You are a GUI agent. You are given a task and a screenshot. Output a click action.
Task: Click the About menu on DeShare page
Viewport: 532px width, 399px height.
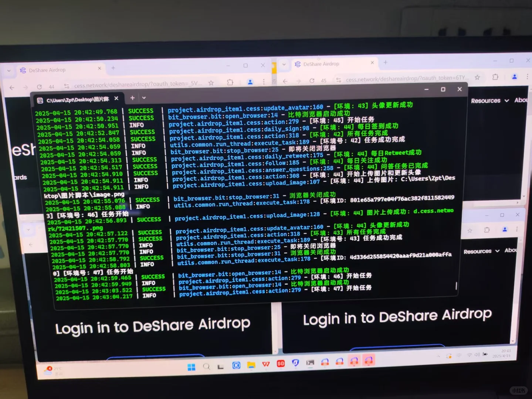point(521,100)
